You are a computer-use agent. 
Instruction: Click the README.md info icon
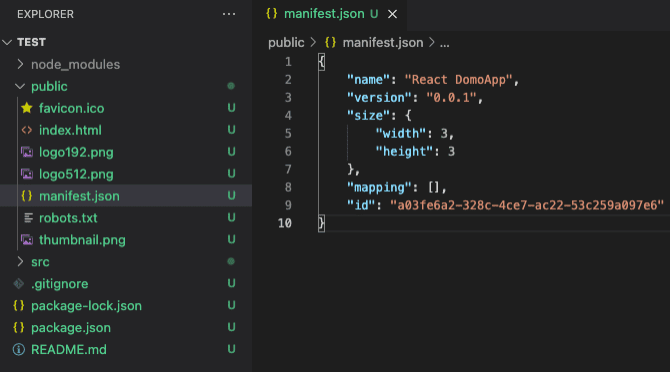pos(18,349)
